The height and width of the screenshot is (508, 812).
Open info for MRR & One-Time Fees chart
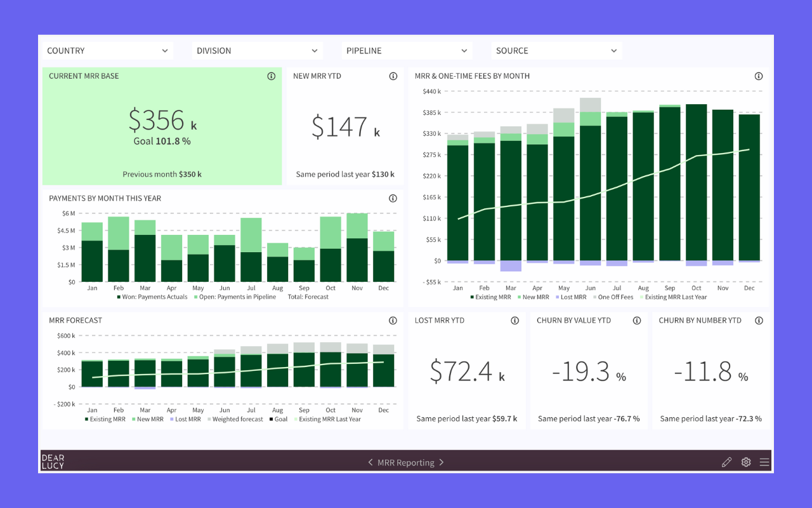pyautogui.click(x=759, y=76)
